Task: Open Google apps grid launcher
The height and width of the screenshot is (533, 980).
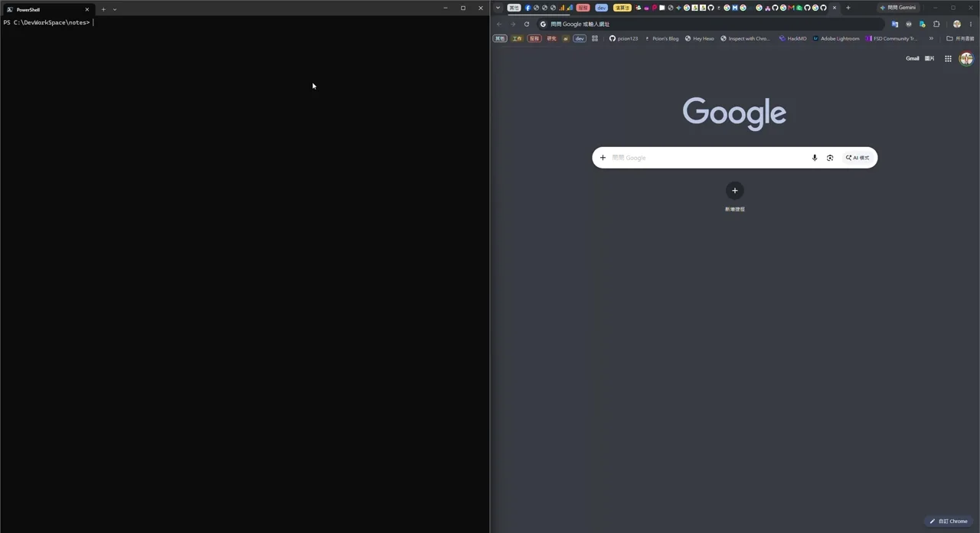Action: [x=948, y=58]
